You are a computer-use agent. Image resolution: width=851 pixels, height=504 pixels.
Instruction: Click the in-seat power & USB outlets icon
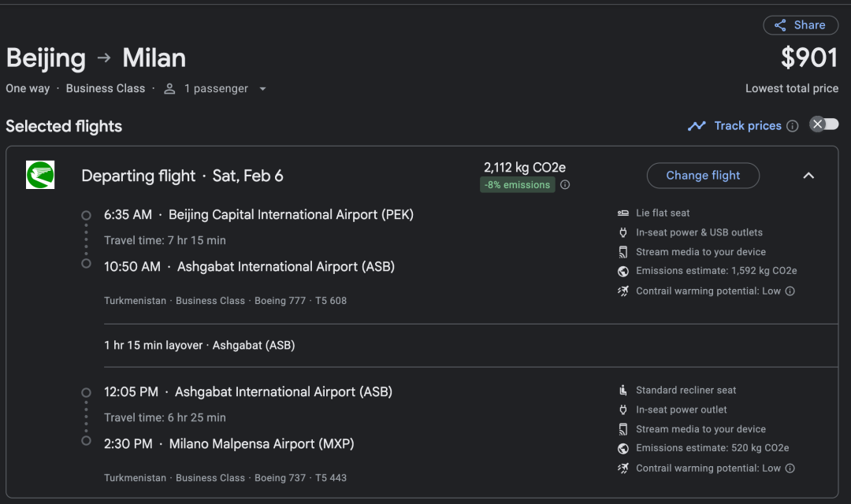click(623, 233)
